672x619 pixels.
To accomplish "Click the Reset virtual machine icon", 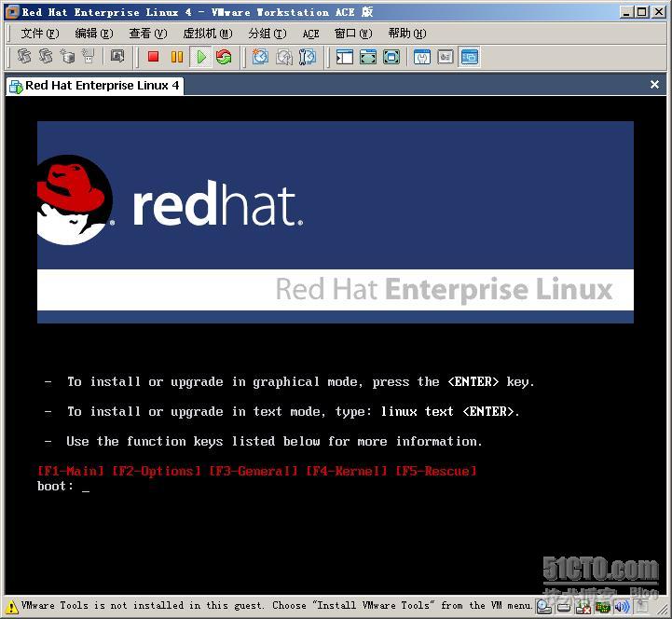I will coord(224,57).
